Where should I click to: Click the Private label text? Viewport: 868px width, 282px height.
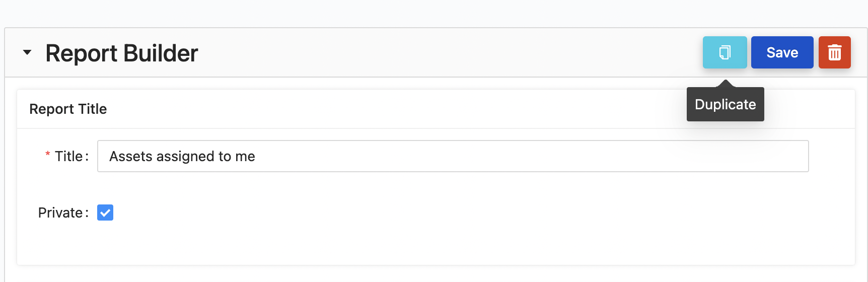60,213
